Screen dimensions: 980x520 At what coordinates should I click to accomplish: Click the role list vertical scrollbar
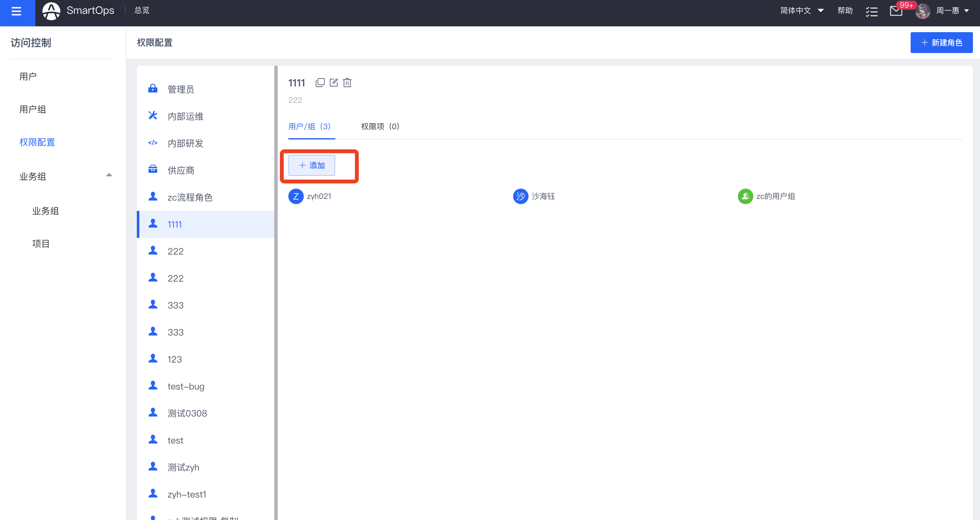[x=276, y=266]
